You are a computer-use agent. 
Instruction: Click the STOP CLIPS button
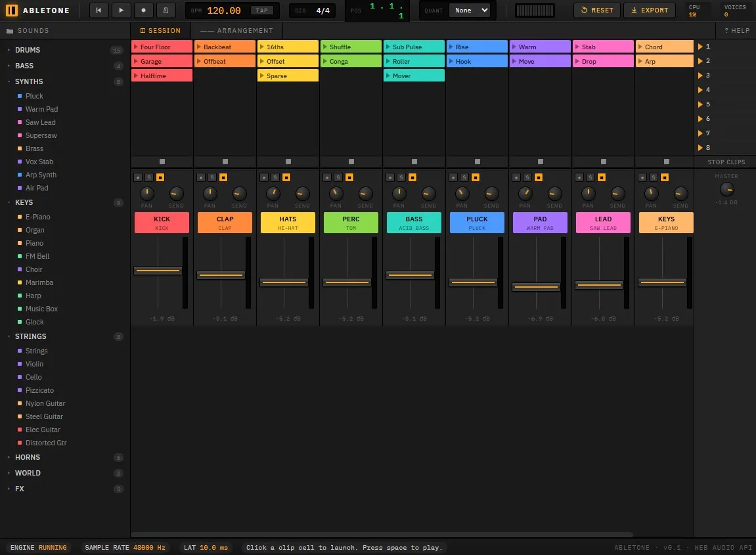(726, 162)
